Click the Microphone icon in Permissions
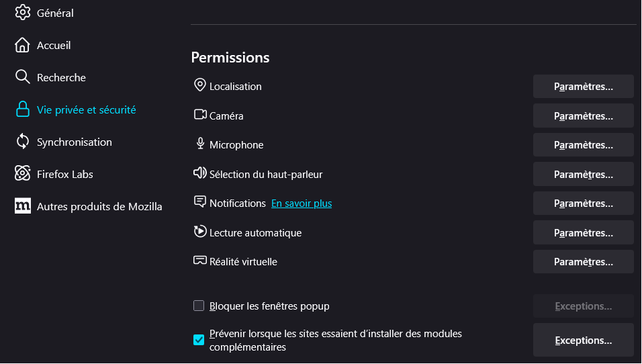Viewport: 642px width, 364px height. pos(200,143)
